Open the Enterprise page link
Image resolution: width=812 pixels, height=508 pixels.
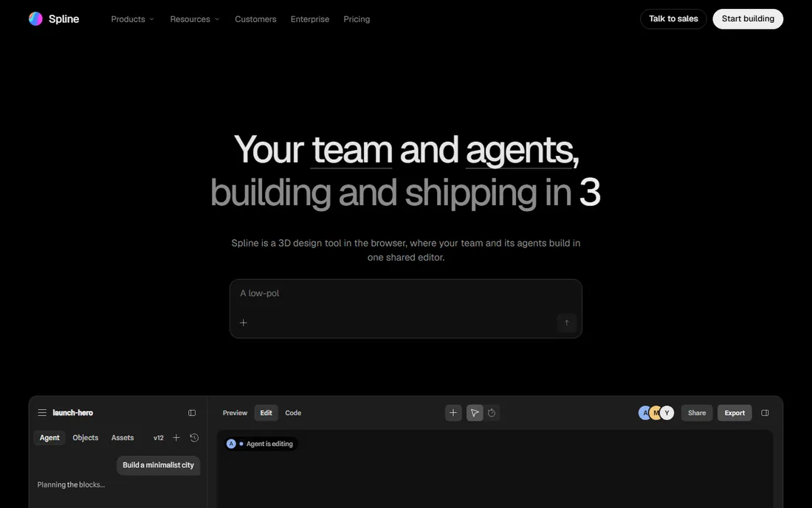click(310, 19)
